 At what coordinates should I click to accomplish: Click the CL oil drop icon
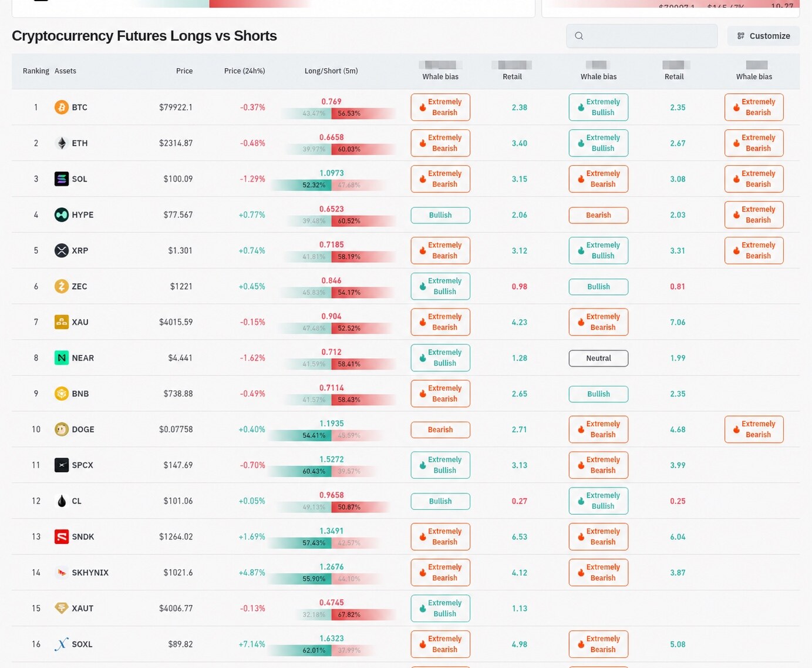(62, 501)
